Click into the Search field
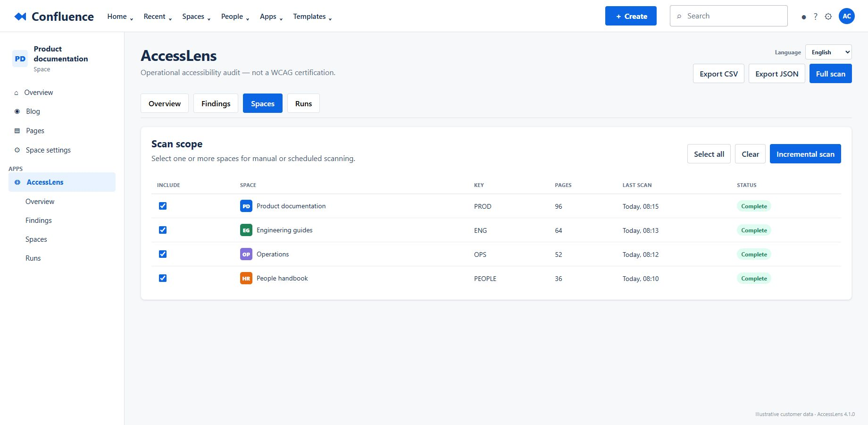Screen dimensions: 868x425 728,16
